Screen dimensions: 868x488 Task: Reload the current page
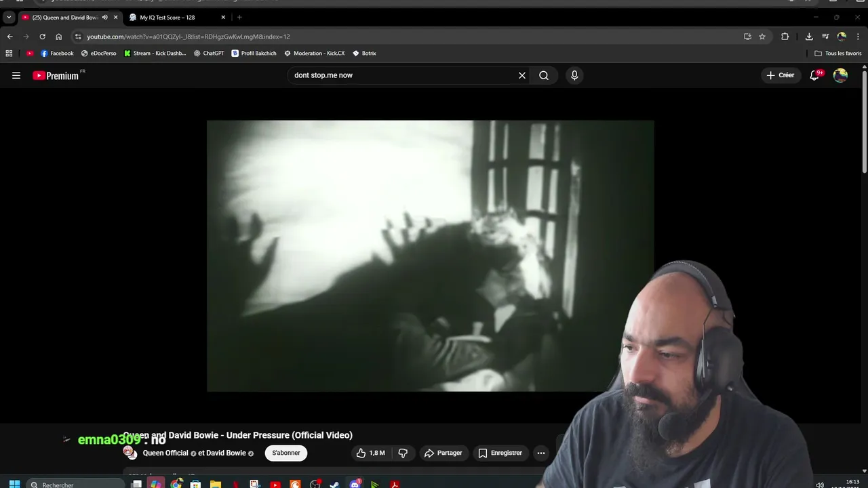tap(42, 37)
